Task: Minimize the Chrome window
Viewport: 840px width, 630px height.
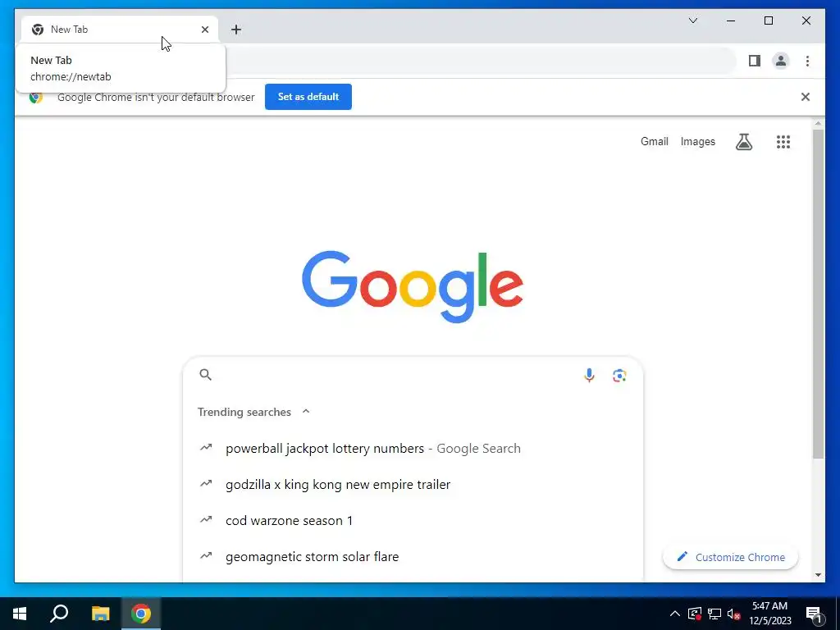Action: coord(731,21)
